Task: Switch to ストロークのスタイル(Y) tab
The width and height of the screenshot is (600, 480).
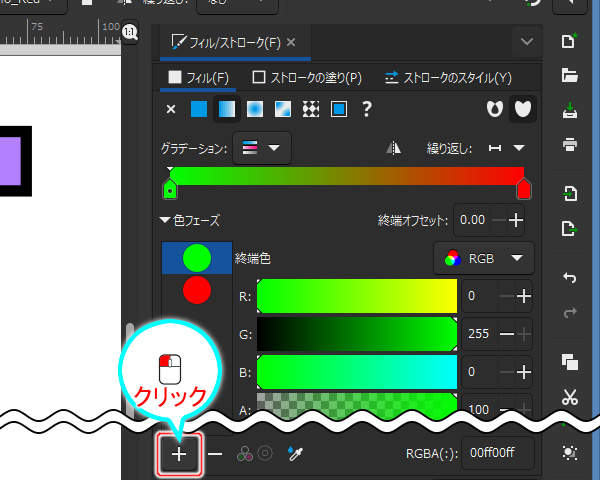Action: [448, 78]
